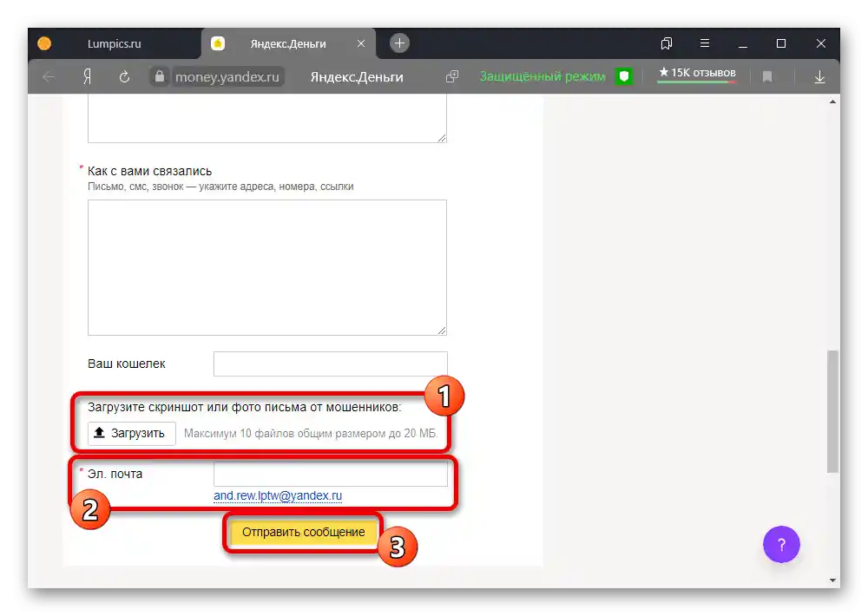The width and height of the screenshot is (868, 616).
Task: Open the purple help bubble
Action: [x=781, y=544]
